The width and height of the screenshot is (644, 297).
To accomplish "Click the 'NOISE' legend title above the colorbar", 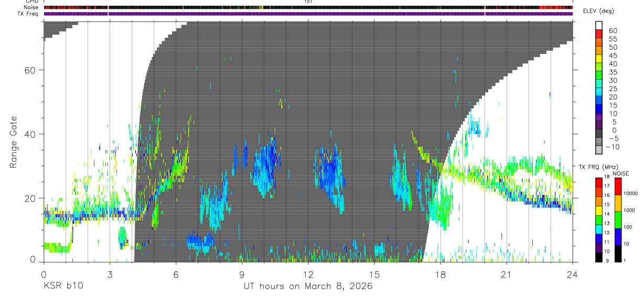I will (x=620, y=173).
